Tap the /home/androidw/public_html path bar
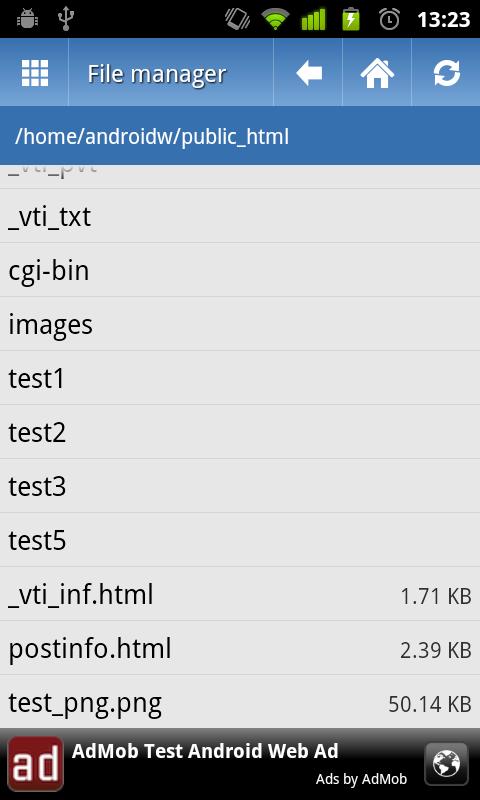480x800 pixels. 240,136
